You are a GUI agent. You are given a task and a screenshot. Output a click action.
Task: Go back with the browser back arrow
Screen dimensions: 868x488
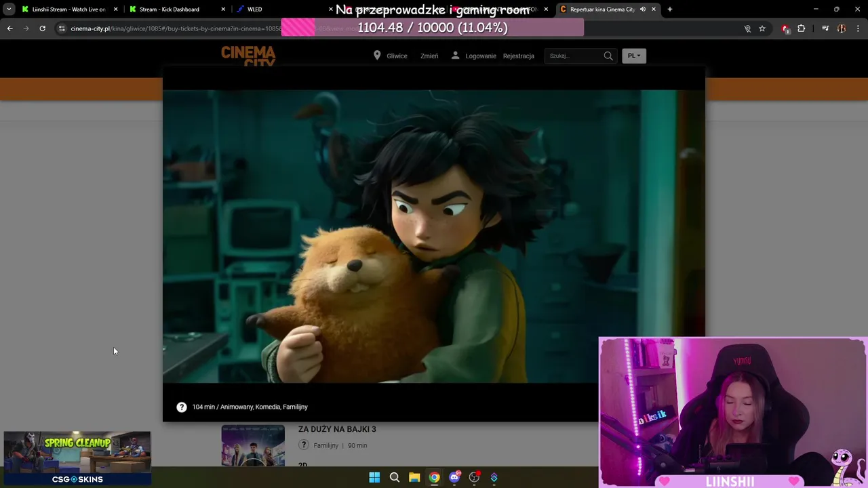[x=9, y=28]
